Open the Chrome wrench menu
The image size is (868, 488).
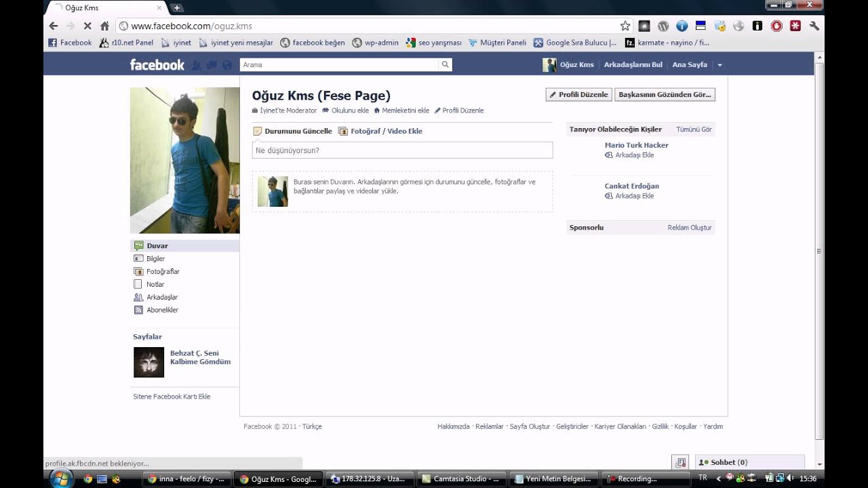[x=814, y=26]
